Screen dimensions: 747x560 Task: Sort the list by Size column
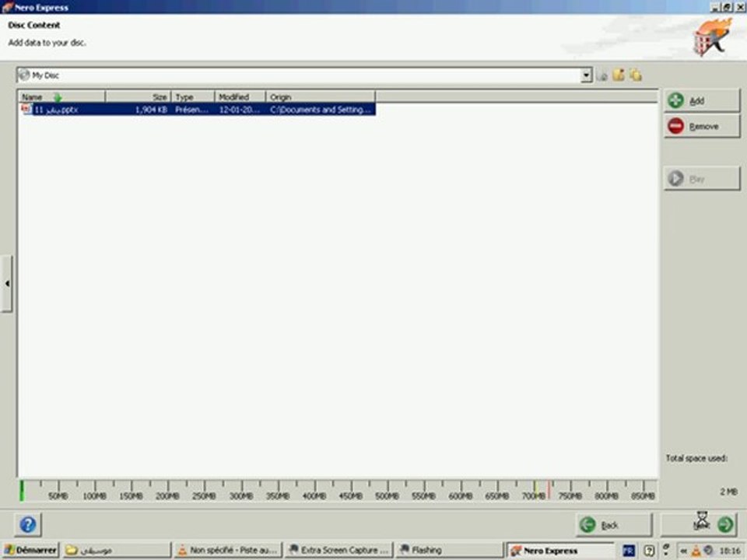pos(139,97)
